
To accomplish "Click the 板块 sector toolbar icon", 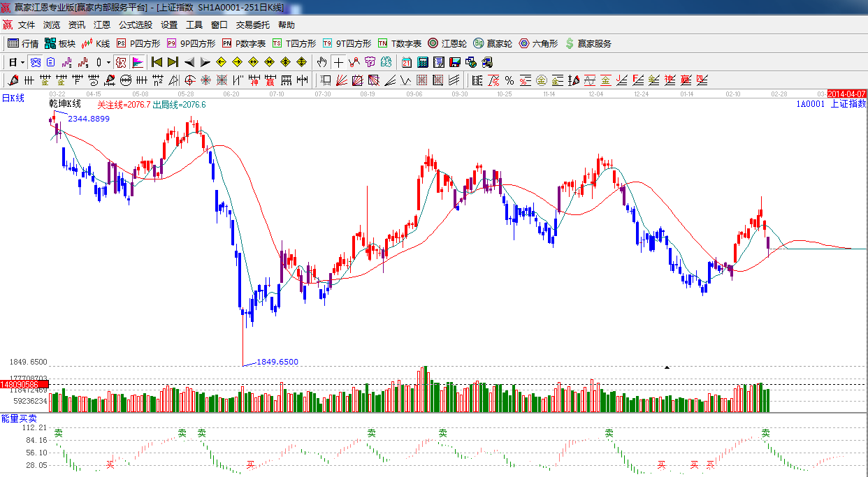I will click(60, 43).
